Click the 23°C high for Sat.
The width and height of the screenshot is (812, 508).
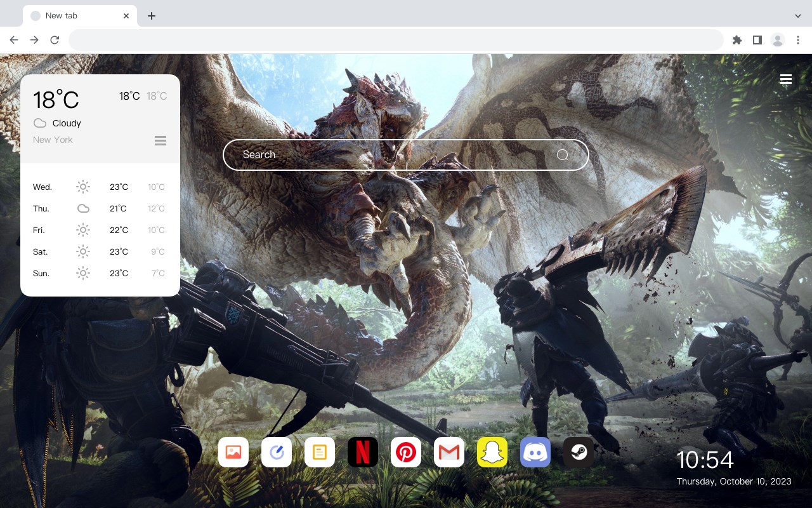coord(119,251)
